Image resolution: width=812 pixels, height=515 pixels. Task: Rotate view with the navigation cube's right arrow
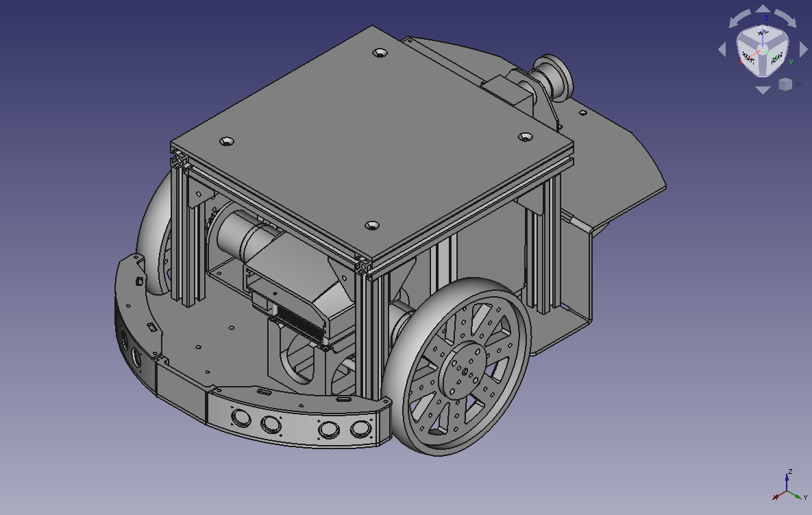click(803, 50)
